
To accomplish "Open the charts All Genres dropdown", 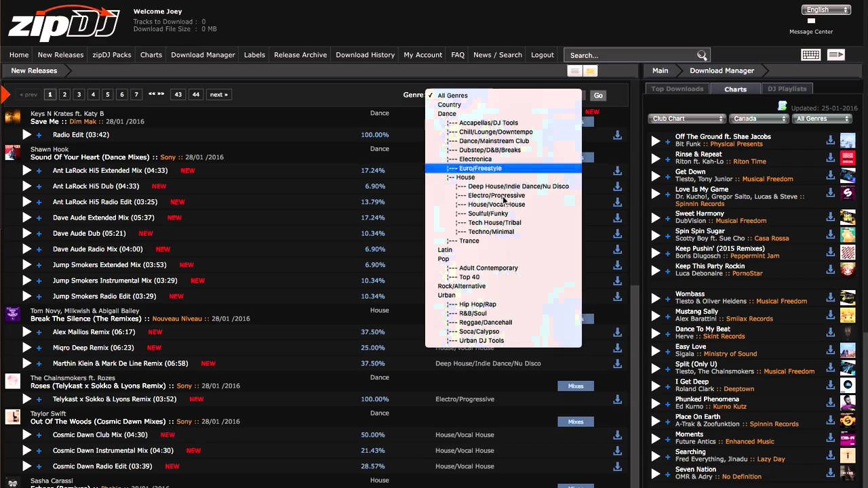I will 822,119.
